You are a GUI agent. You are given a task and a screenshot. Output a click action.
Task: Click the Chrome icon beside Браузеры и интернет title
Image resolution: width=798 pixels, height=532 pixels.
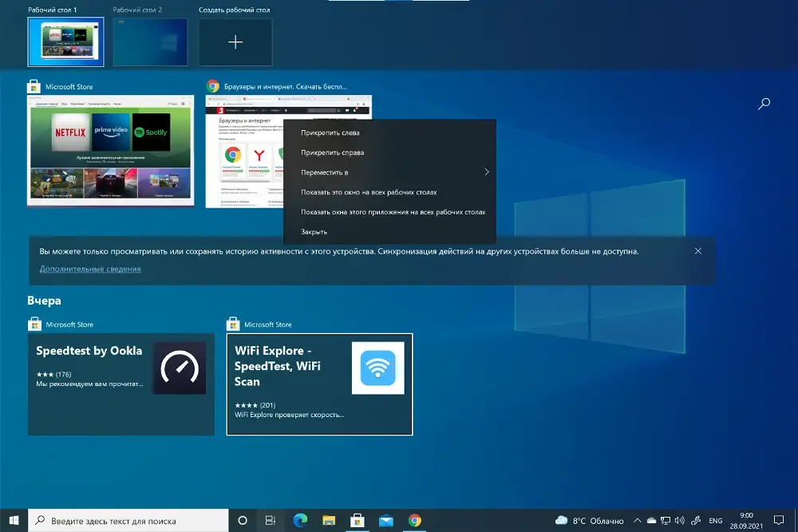click(213, 86)
